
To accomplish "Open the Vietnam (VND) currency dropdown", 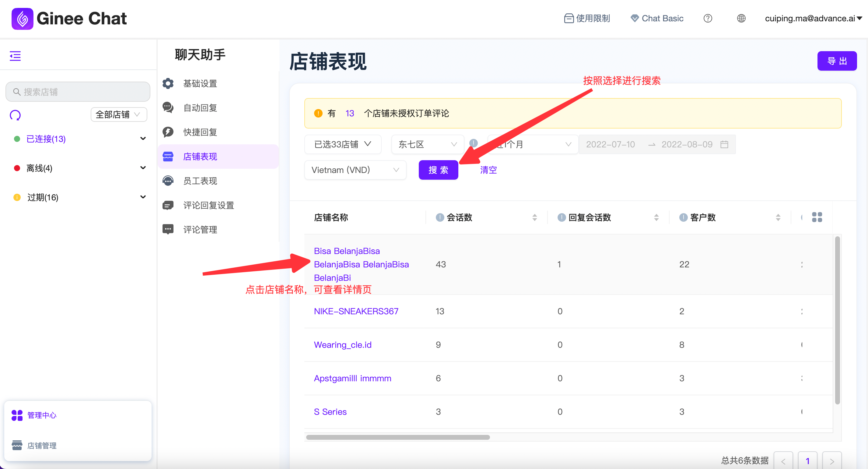I will click(x=355, y=170).
